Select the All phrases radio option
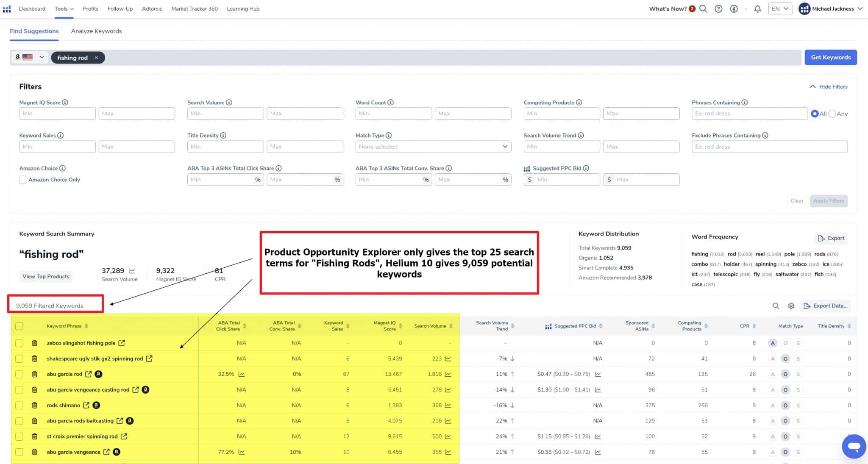This screenshot has width=868, height=464. tap(815, 114)
